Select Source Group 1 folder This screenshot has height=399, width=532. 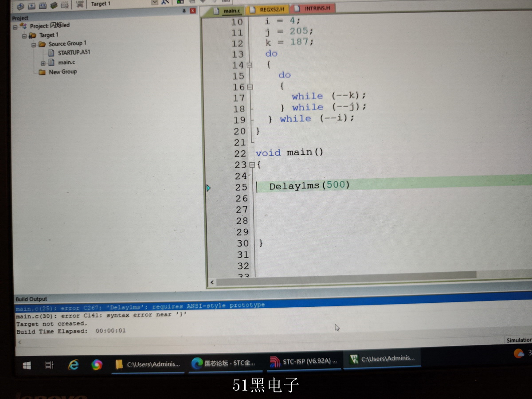pyautogui.click(x=67, y=43)
